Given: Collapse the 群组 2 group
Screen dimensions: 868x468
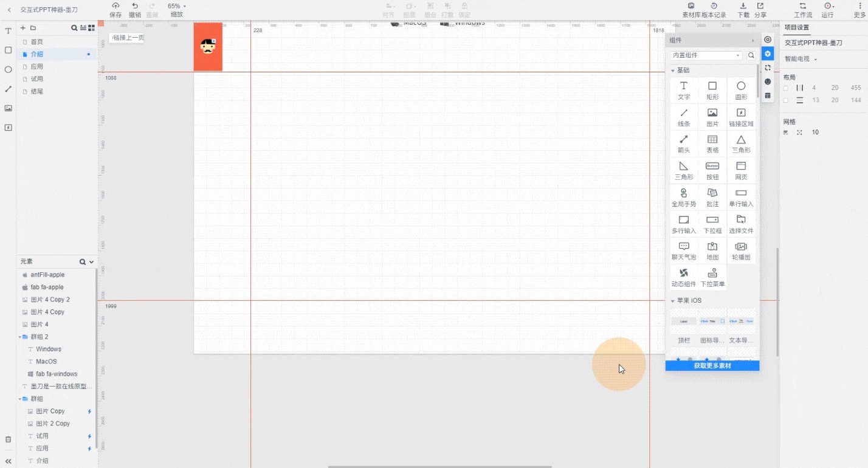Looking at the screenshot, I should click(19, 337).
